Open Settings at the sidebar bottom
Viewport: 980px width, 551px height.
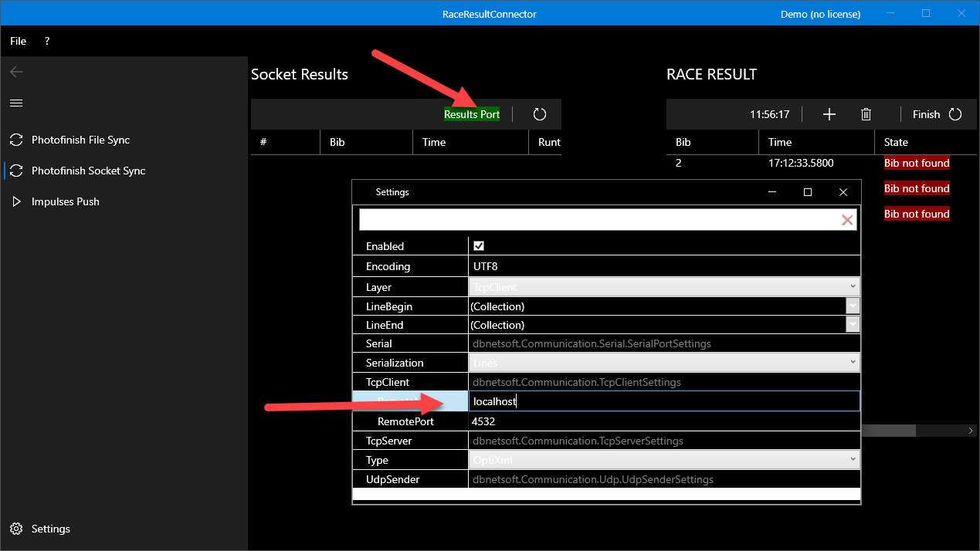(51, 529)
